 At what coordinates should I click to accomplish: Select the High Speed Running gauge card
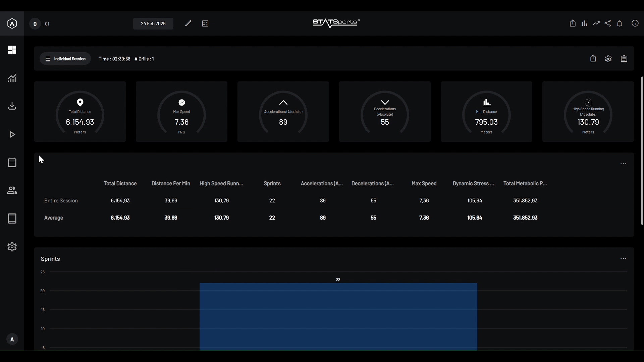point(588,112)
